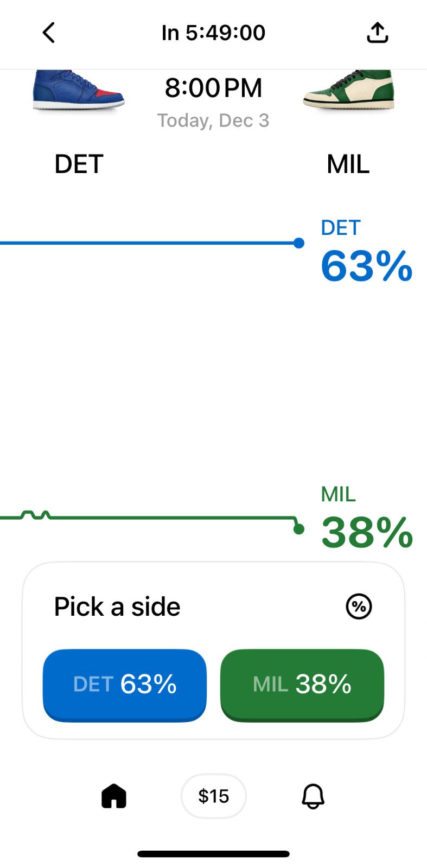Viewport: 427px width, 868px height.
Task: Pick the DET 63% side button
Action: pyautogui.click(x=125, y=685)
